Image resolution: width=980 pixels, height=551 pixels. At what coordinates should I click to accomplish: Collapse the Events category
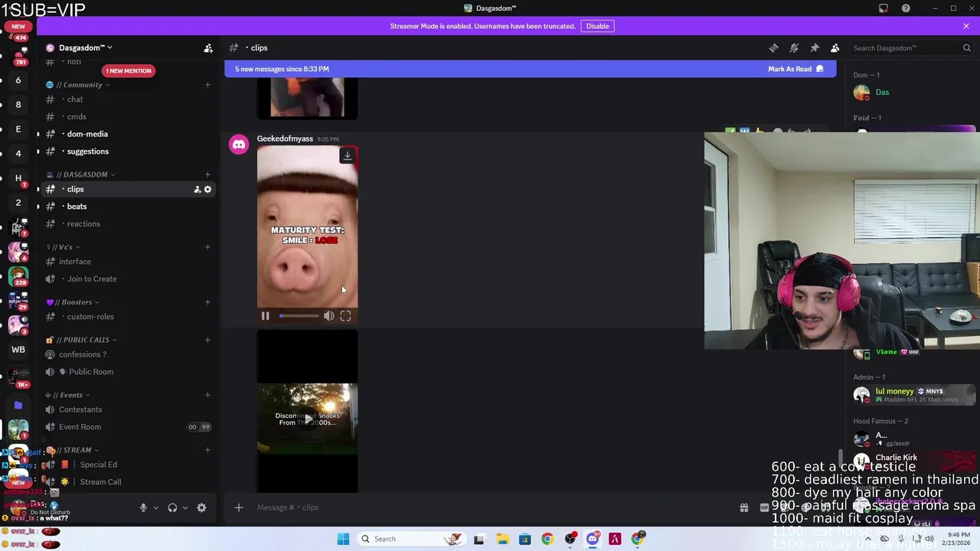point(68,395)
